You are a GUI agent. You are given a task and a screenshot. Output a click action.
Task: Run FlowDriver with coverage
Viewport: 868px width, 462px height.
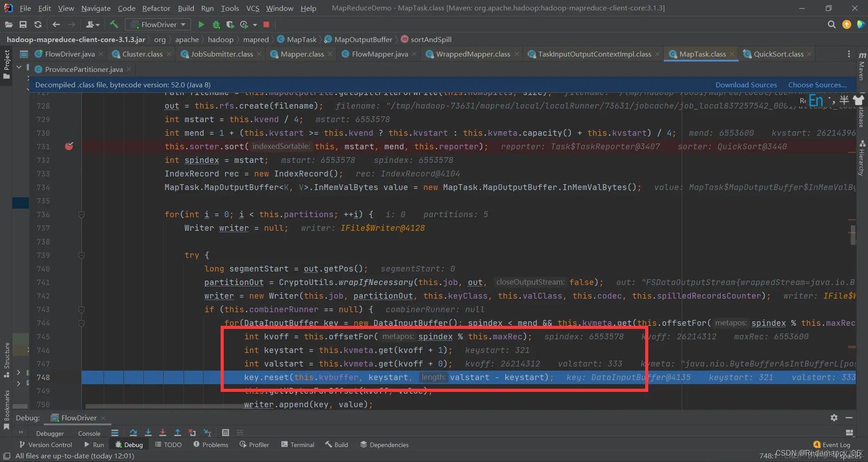tap(230, 24)
